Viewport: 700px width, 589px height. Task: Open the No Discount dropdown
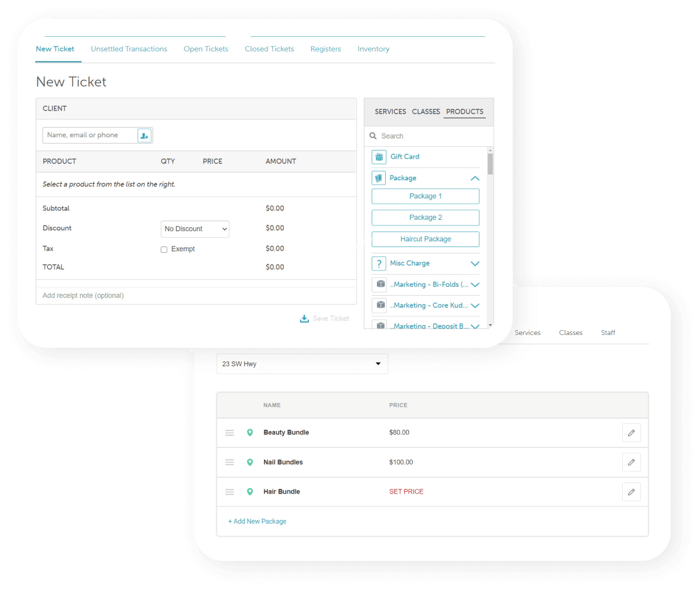(x=195, y=229)
